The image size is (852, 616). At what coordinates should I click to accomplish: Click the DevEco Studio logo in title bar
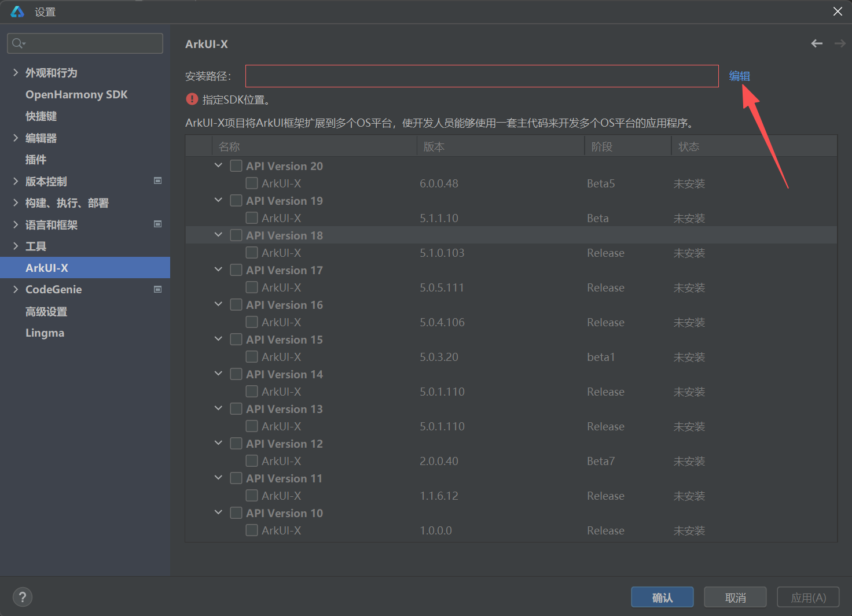(x=17, y=12)
